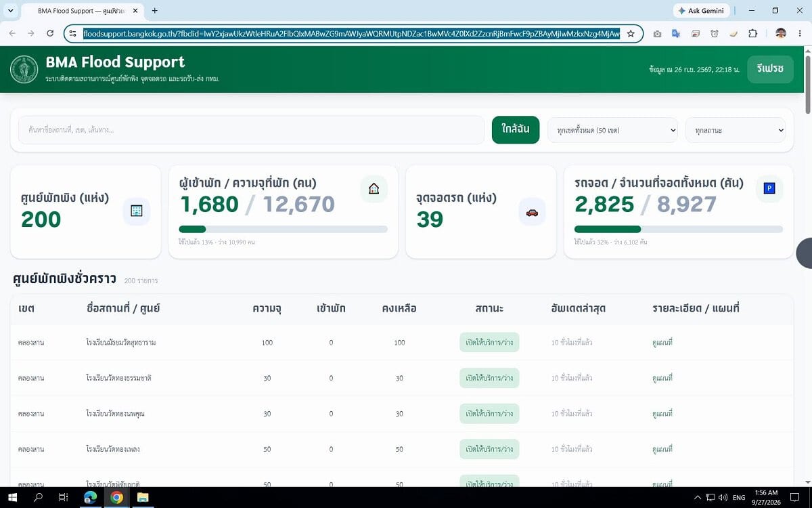Click the house icon in occupancy card
The height and width of the screenshot is (508, 812).
point(374,188)
